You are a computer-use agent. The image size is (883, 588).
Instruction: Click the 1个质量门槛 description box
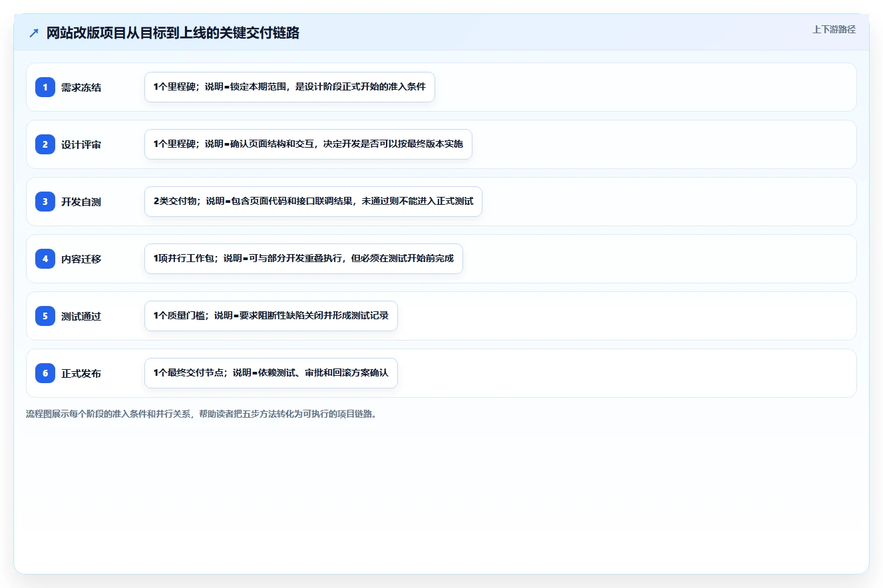tap(271, 316)
